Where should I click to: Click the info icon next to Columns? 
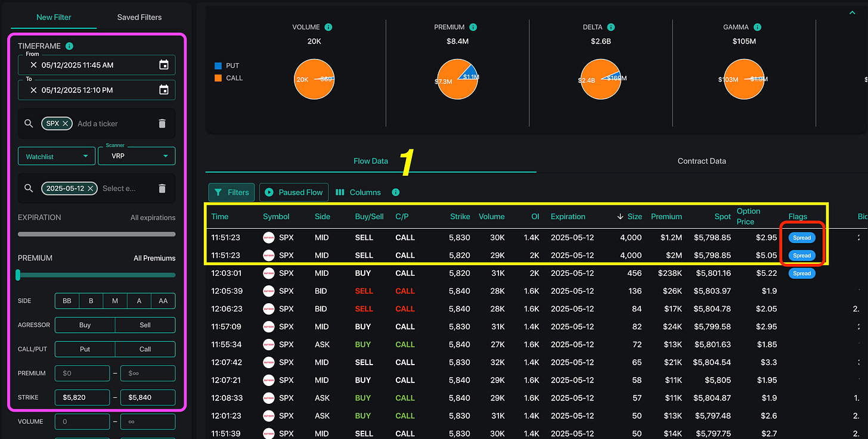pyautogui.click(x=395, y=192)
